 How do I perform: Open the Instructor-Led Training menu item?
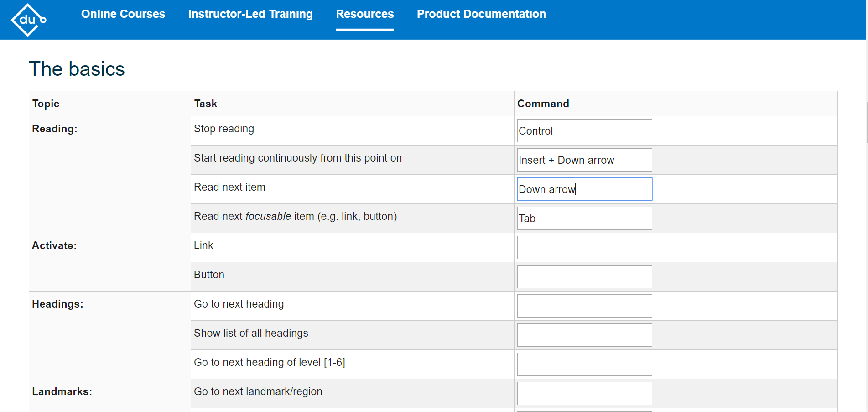click(250, 14)
